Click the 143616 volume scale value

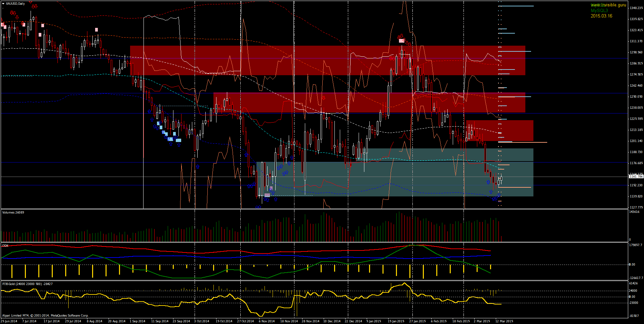[x=634, y=212]
